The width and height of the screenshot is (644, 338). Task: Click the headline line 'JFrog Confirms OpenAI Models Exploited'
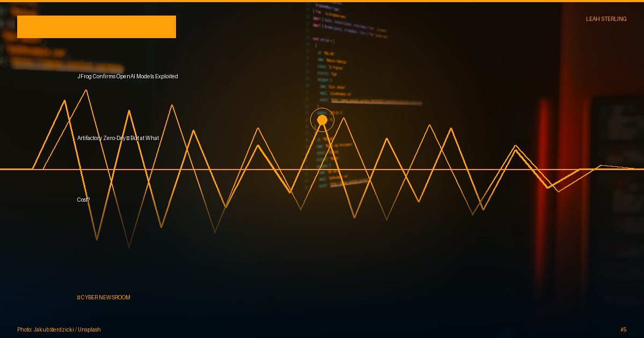128,77
